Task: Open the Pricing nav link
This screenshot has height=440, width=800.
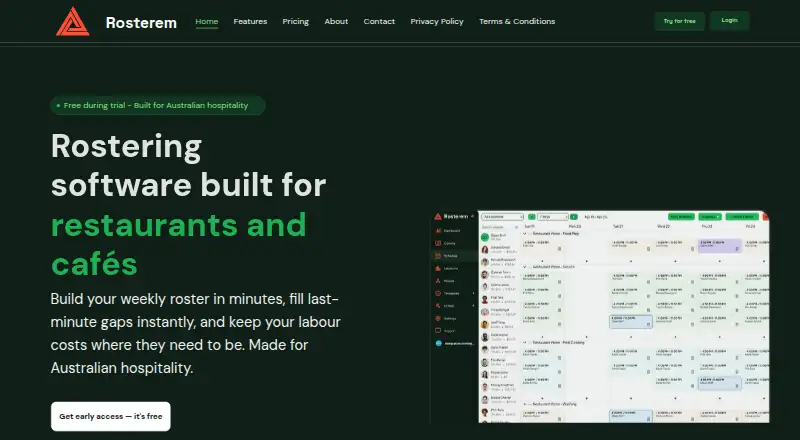Action: click(x=295, y=21)
